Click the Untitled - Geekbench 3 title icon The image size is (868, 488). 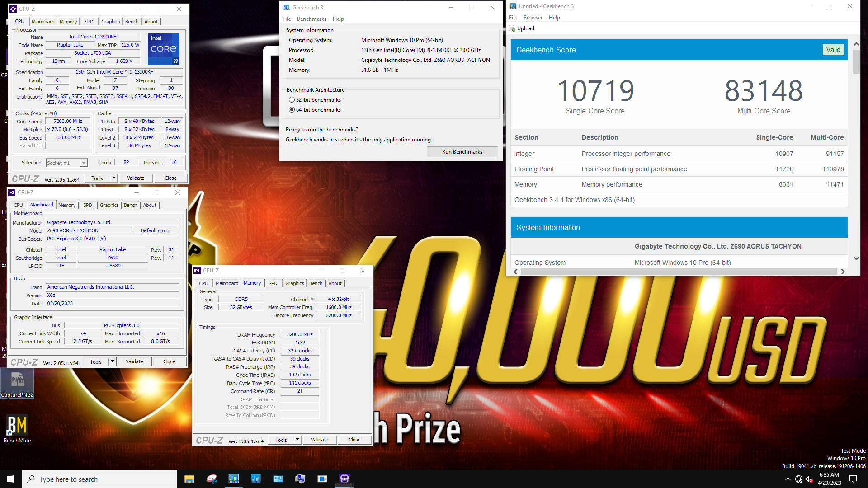[x=513, y=6]
